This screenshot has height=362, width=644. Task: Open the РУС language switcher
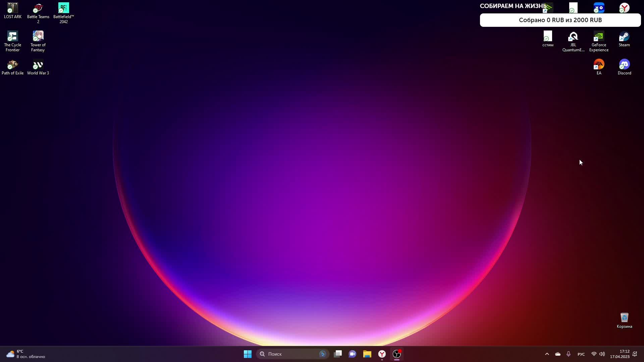pyautogui.click(x=581, y=354)
